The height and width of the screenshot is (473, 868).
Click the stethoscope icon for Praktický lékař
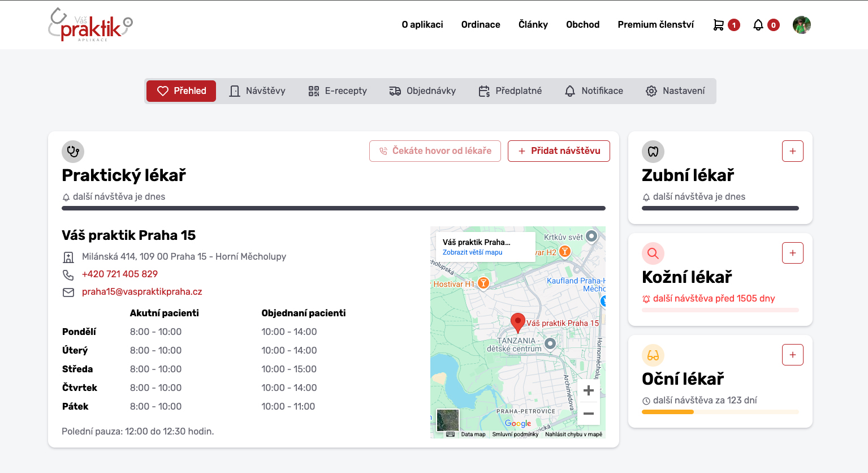pyautogui.click(x=73, y=152)
